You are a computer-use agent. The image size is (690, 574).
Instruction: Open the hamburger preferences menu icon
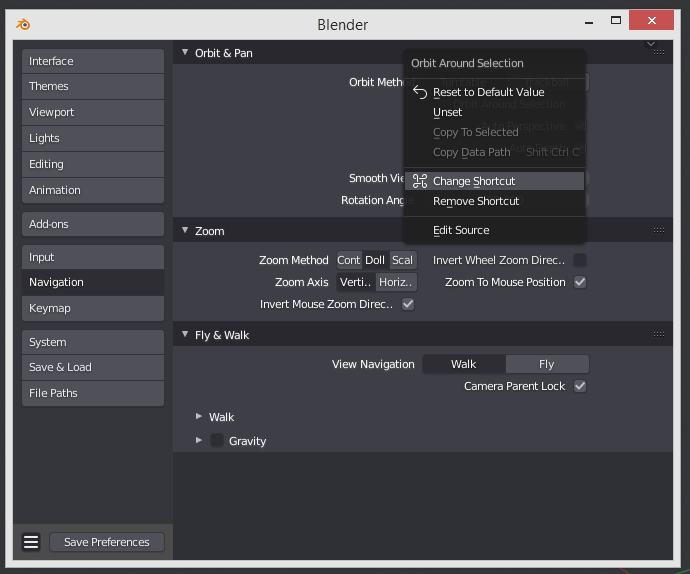click(x=31, y=542)
